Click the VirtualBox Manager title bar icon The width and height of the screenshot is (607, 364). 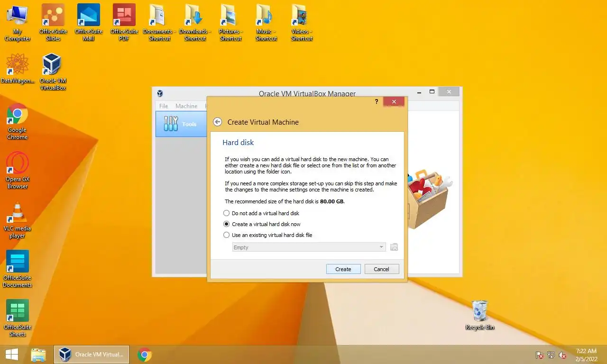(160, 93)
